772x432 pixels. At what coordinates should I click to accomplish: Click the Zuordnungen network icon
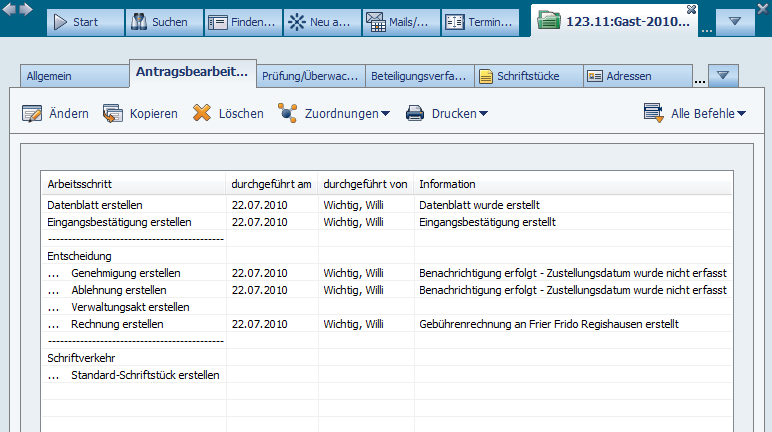(288, 114)
